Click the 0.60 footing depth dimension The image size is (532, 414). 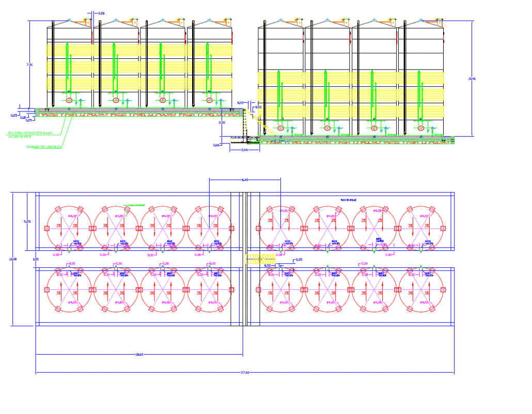click(x=216, y=145)
